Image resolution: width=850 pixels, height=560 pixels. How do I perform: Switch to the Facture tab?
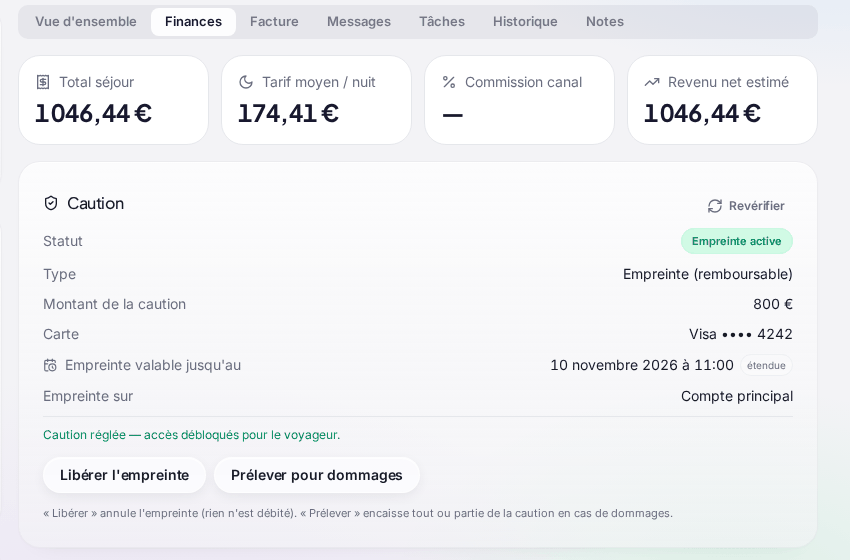coord(274,22)
